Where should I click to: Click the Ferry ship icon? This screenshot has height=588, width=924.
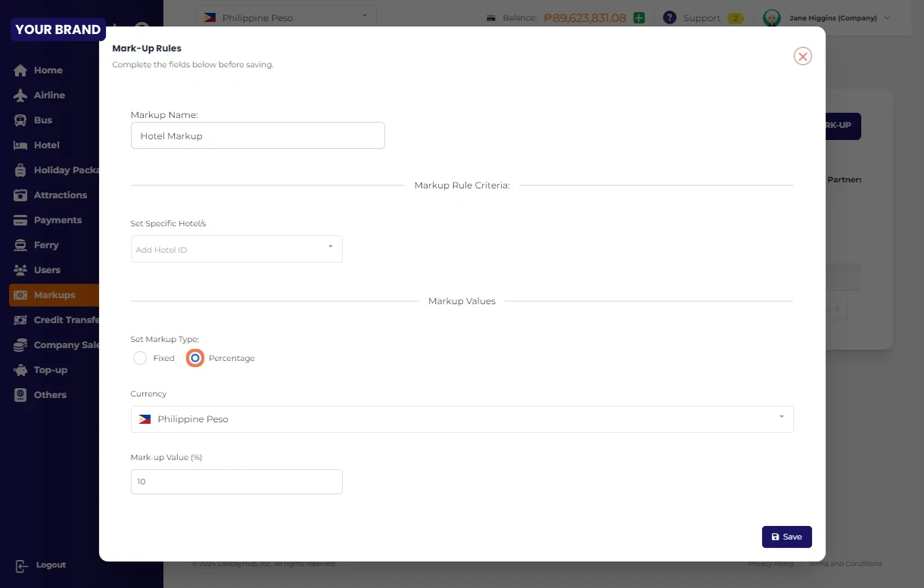(x=20, y=245)
